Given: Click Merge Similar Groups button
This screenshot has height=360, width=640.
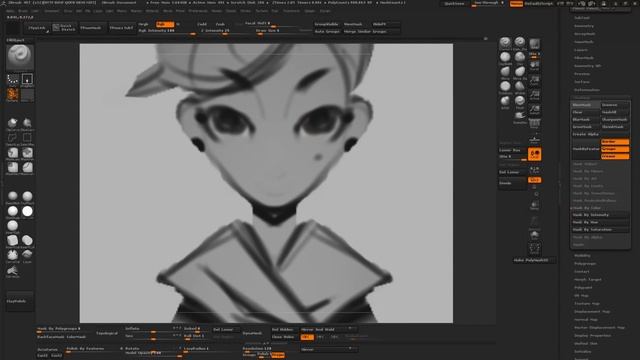Looking at the screenshot, I should click(371, 31).
